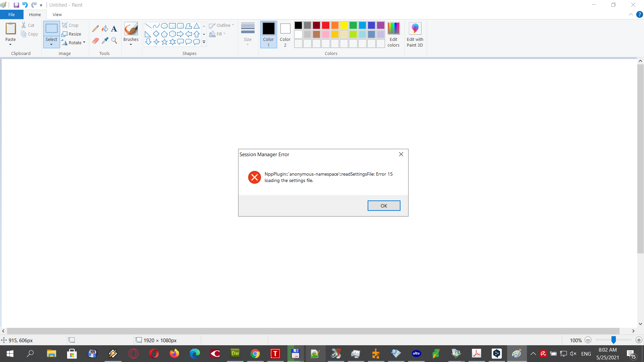Open File Explorer from taskbar

pos(51,354)
